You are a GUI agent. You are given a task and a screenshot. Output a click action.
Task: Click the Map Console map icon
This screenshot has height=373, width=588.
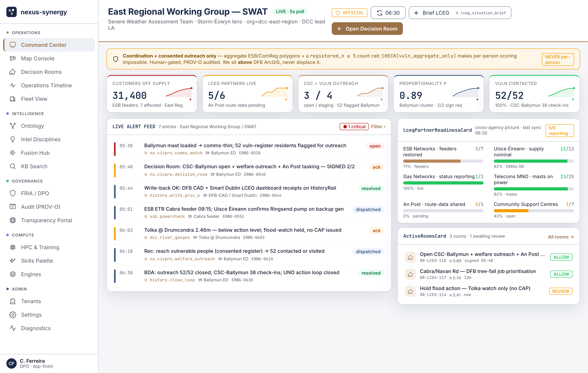pyautogui.click(x=13, y=58)
